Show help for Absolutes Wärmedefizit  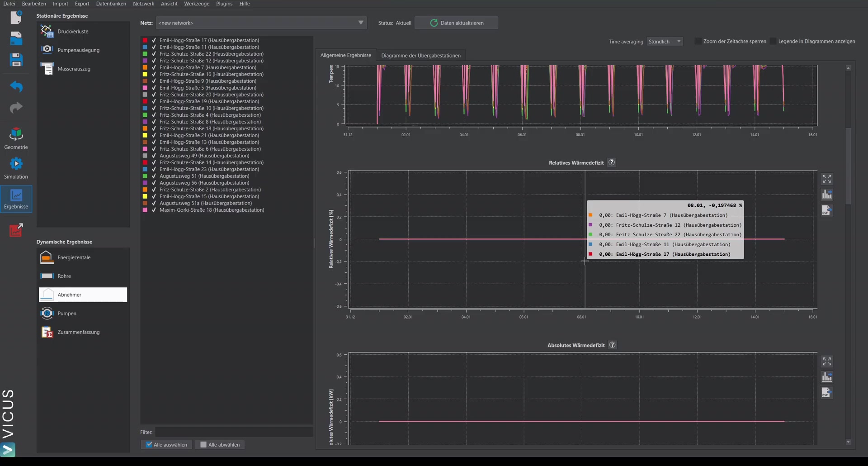613,345
